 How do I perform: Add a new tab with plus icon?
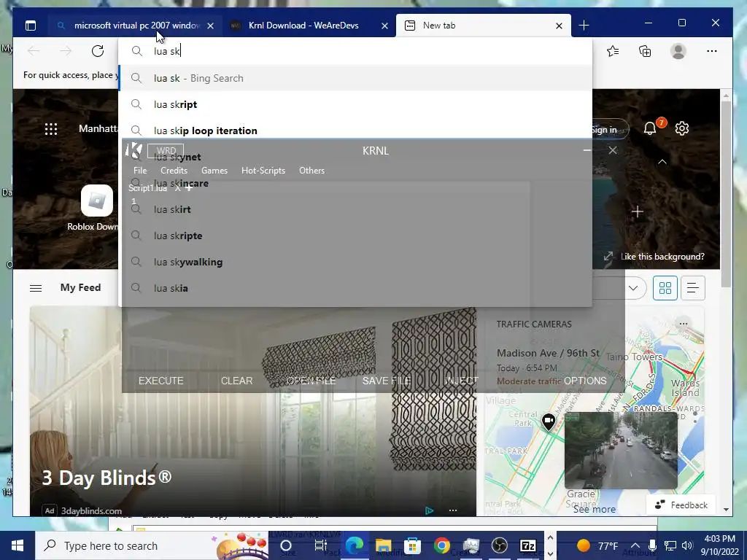point(584,26)
